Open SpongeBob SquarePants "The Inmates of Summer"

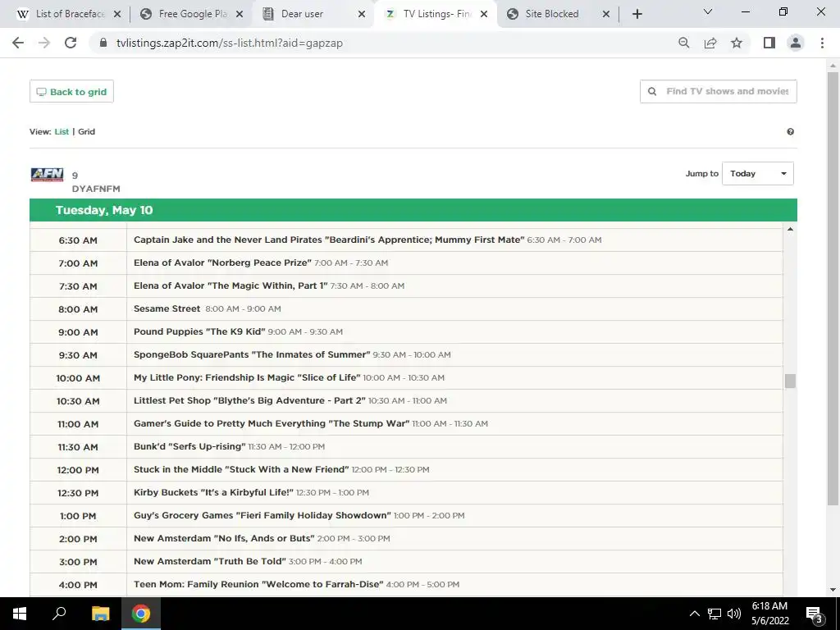[x=252, y=354]
